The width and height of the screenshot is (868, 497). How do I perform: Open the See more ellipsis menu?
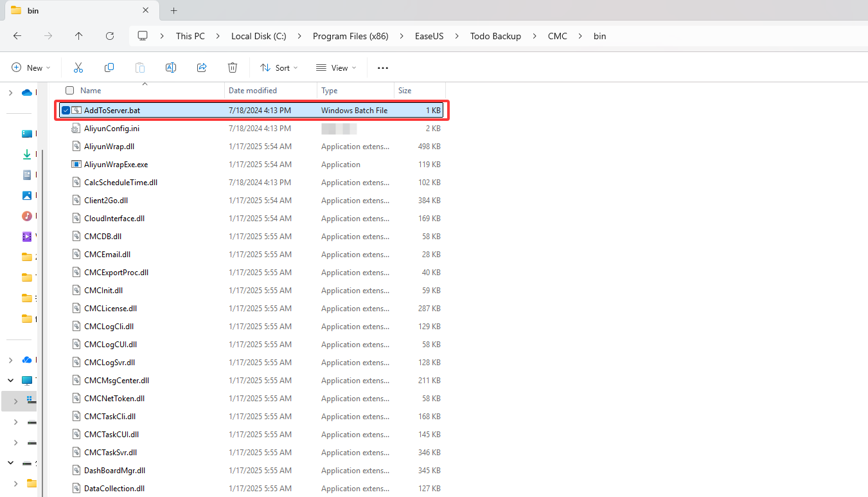383,68
